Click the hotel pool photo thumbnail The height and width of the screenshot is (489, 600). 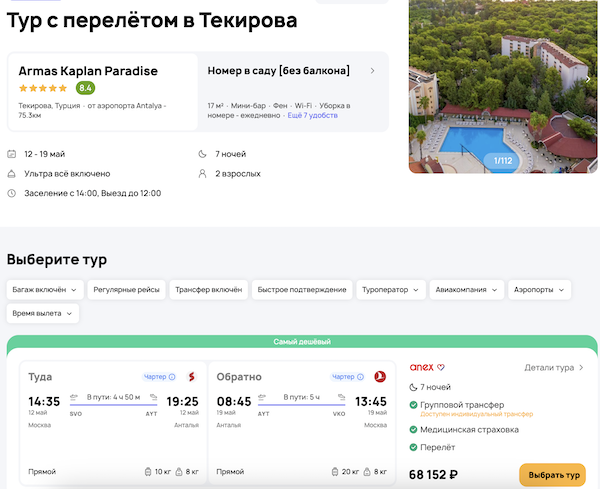click(x=504, y=87)
